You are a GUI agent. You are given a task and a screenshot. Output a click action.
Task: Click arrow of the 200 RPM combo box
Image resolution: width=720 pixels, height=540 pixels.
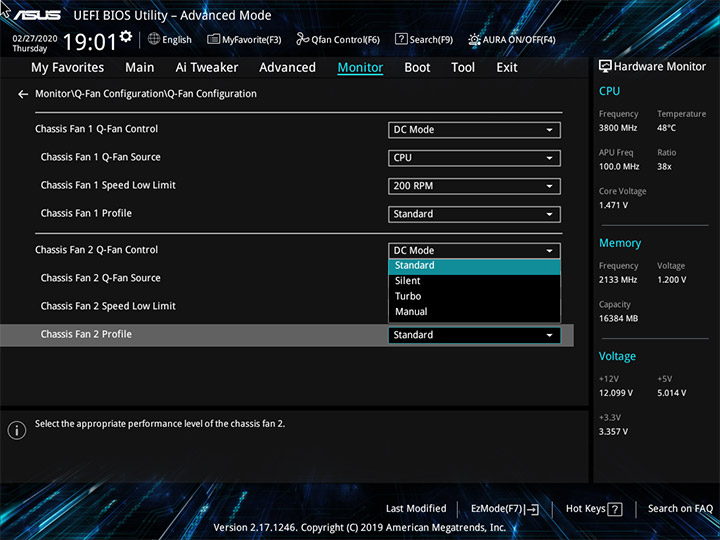549,186
